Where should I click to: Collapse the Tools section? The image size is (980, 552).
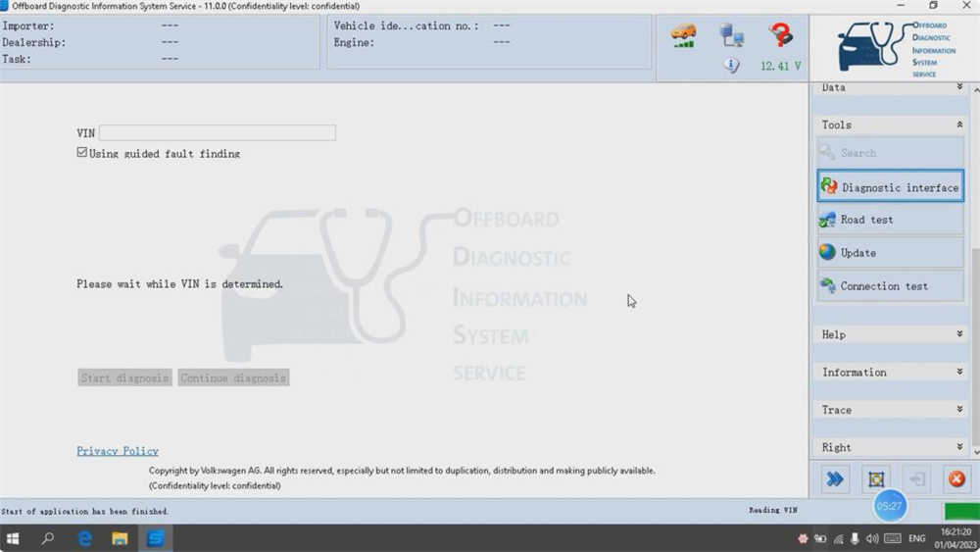coord(890,125)
